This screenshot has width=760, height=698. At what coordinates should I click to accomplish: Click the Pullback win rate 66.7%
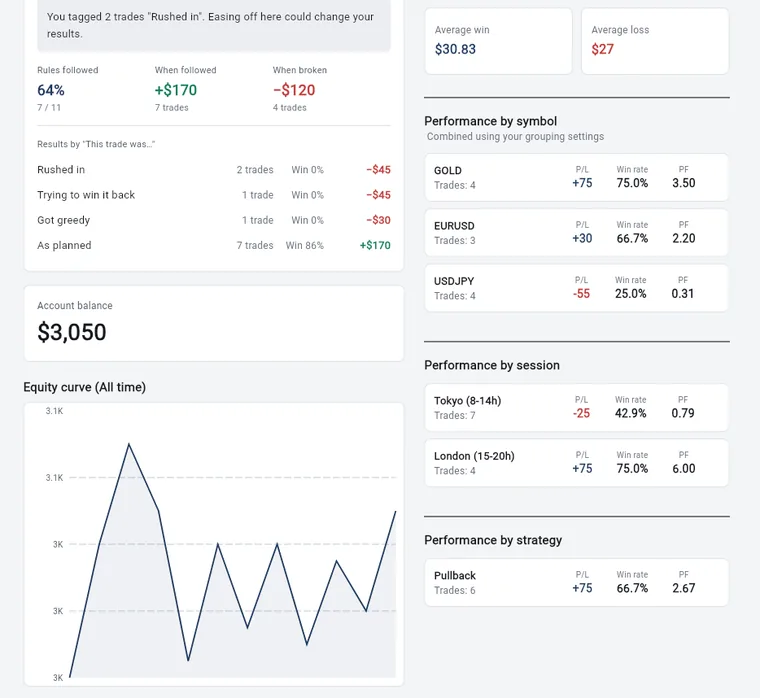[632, 588]
